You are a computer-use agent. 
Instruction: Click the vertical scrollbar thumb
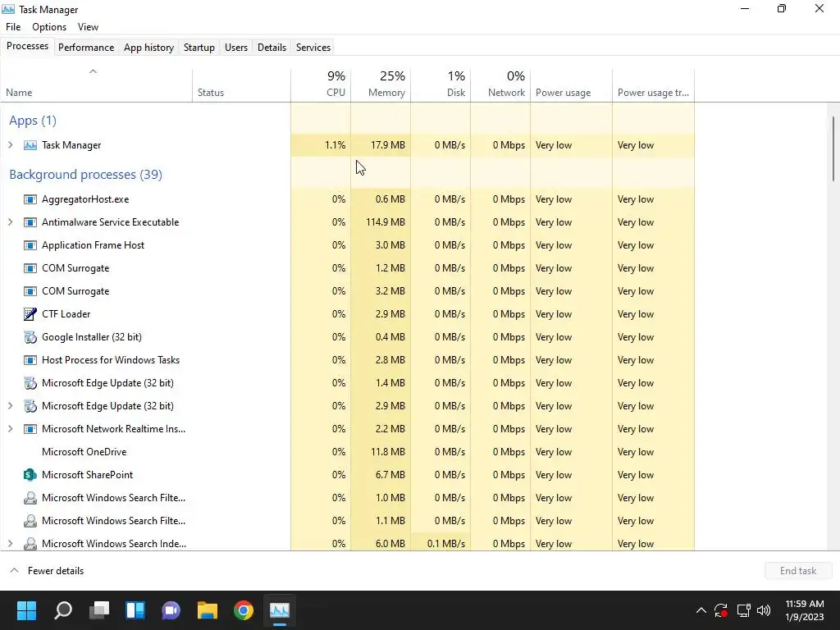point(833,148)
